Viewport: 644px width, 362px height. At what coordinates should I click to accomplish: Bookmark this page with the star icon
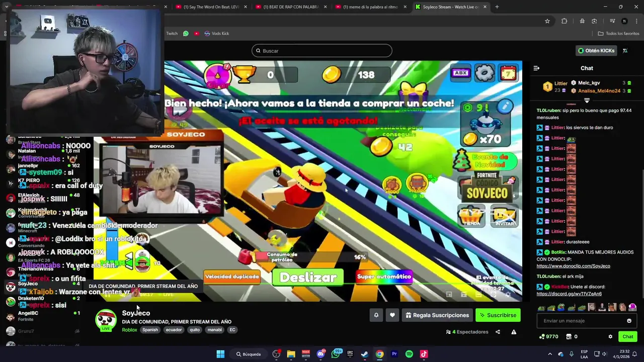pos(547,21)
